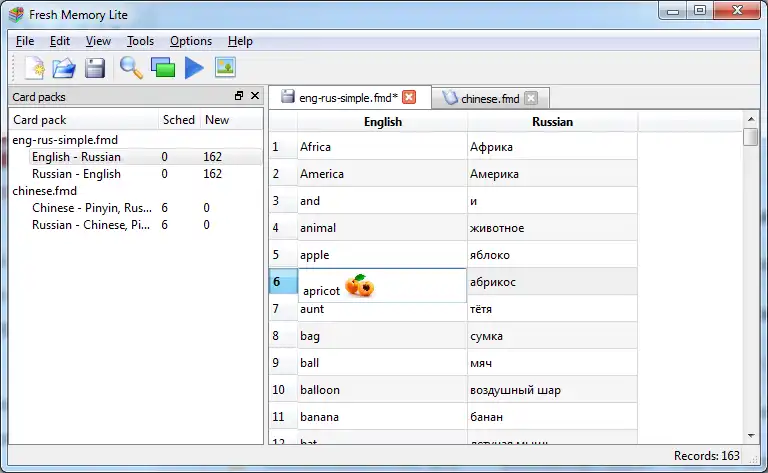Screen dimensions: 768x473
Task: Open the Edit menu
Action: click(x=60, y=41)
